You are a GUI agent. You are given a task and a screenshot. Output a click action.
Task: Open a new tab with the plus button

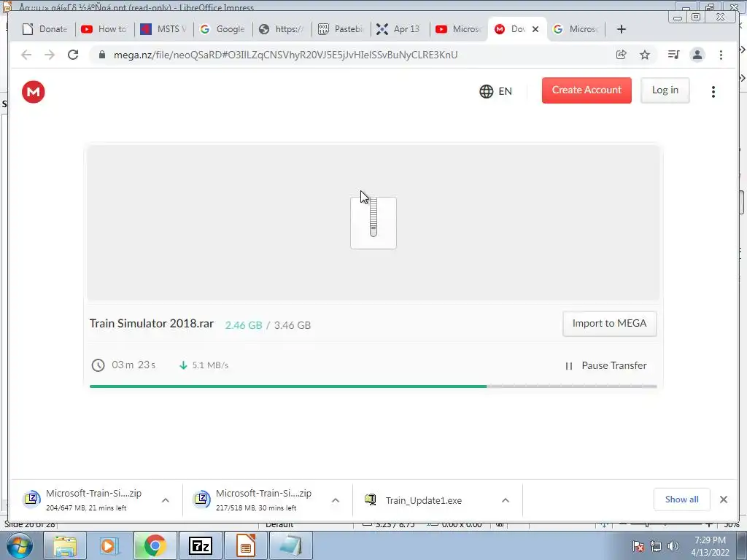coord(622,29)
